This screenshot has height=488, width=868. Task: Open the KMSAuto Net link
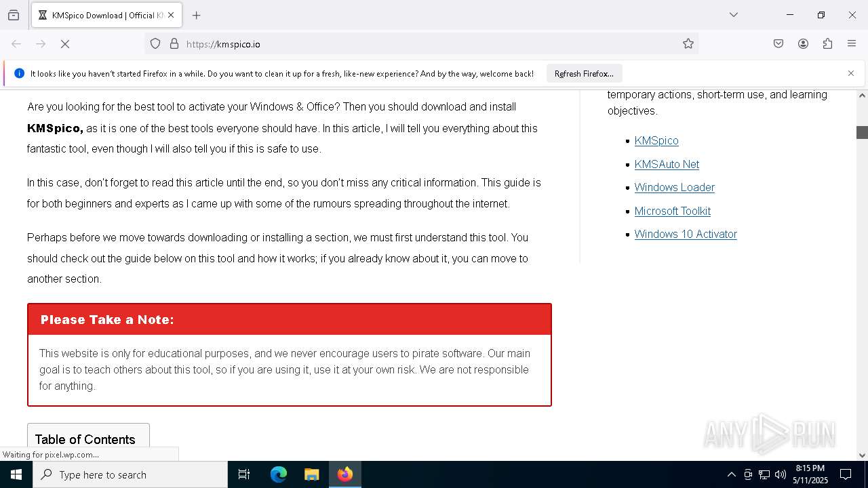pos(667,164)
